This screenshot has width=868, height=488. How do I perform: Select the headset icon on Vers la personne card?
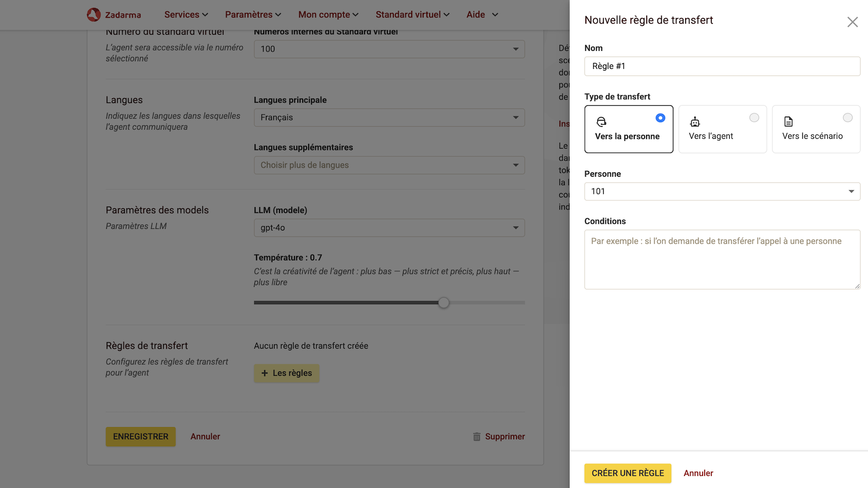[x=602, y=122]
